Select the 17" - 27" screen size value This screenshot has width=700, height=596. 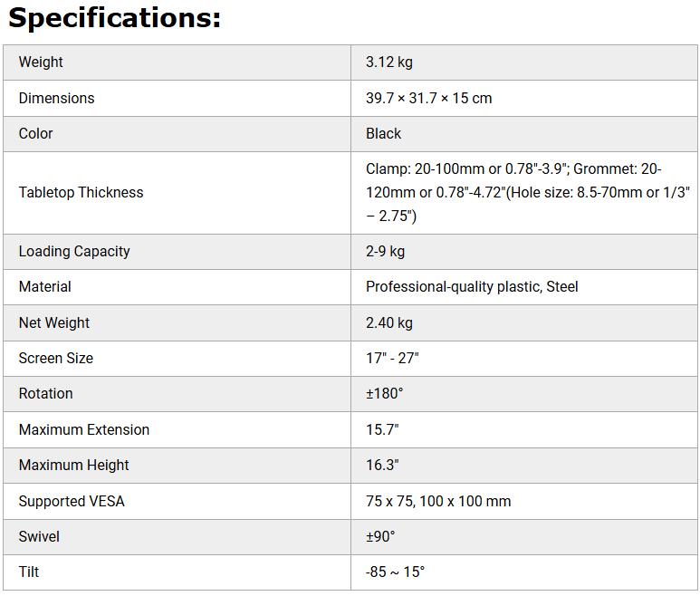392,358
